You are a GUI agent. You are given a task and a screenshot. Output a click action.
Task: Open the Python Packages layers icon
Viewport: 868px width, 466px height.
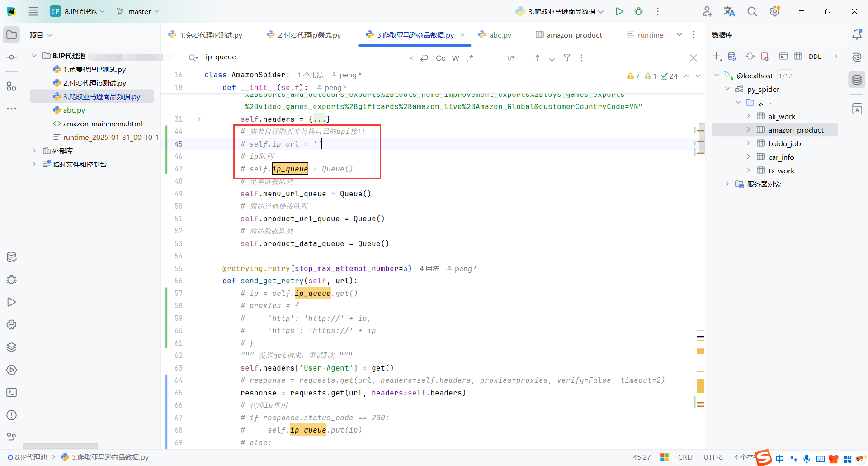(x=11, y=347)
